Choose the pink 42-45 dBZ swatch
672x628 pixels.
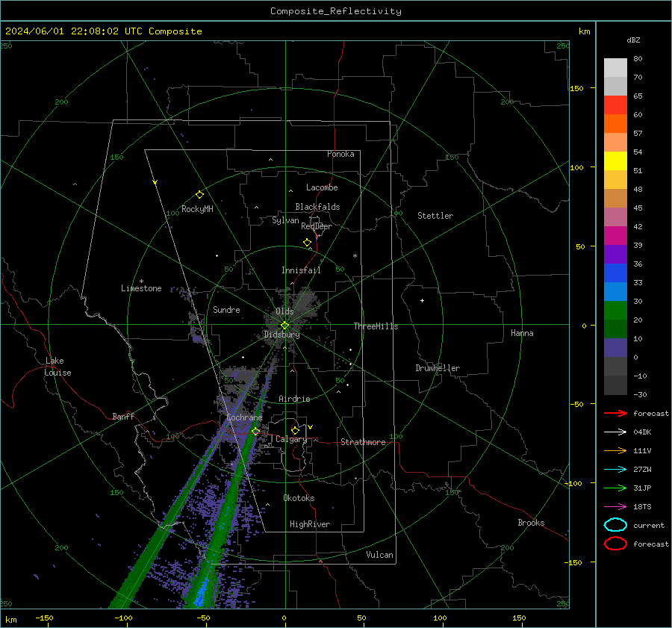click(x=615, y=217)
